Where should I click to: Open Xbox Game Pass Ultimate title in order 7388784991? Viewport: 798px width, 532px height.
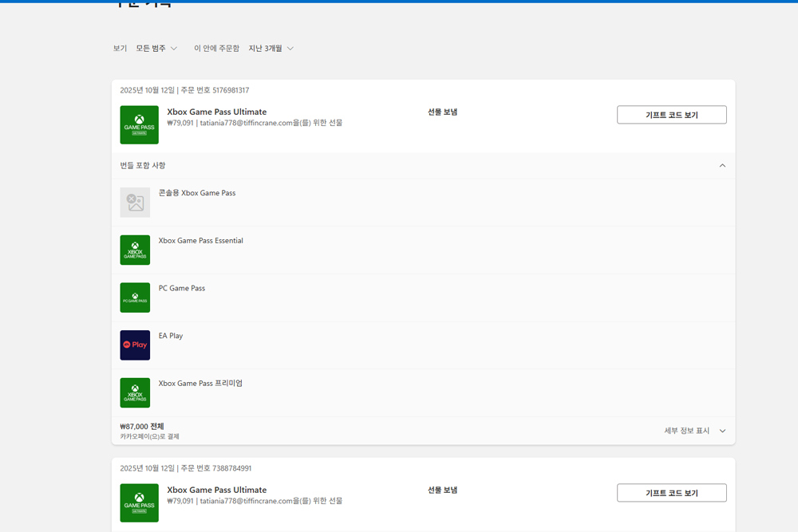click(217, 490)
